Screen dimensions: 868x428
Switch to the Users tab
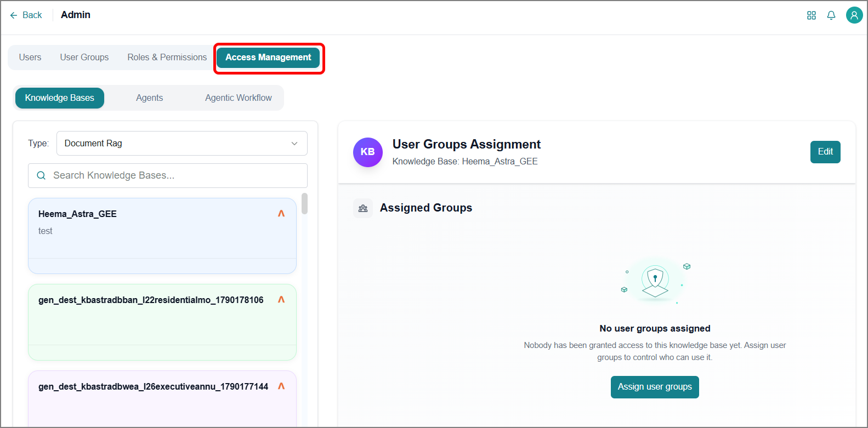[x=30, y=58]
